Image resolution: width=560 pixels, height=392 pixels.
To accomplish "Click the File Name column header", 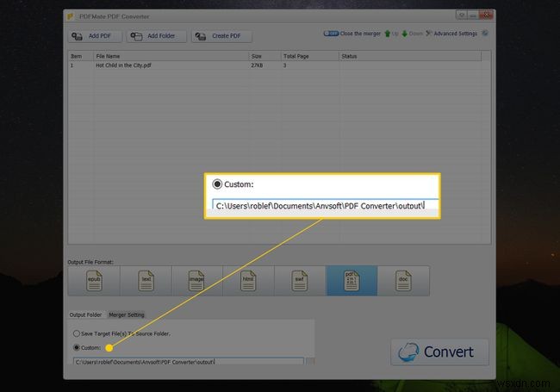I will coord(171,56).
